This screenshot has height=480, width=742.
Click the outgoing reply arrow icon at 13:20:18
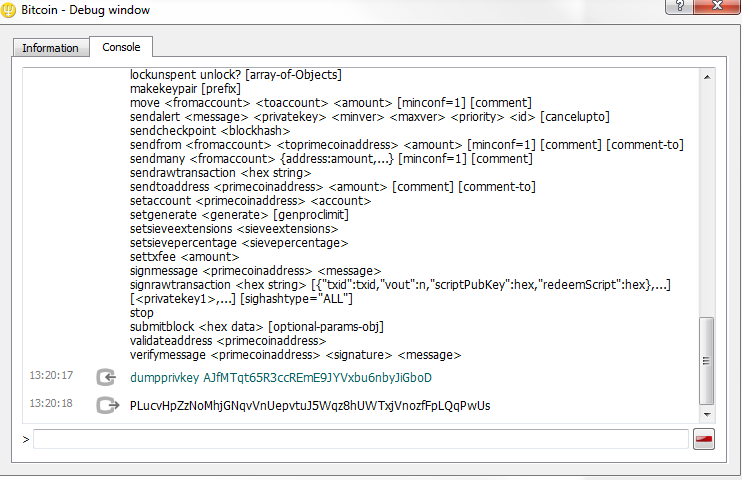pyautogui.click(x=107, y=405)
